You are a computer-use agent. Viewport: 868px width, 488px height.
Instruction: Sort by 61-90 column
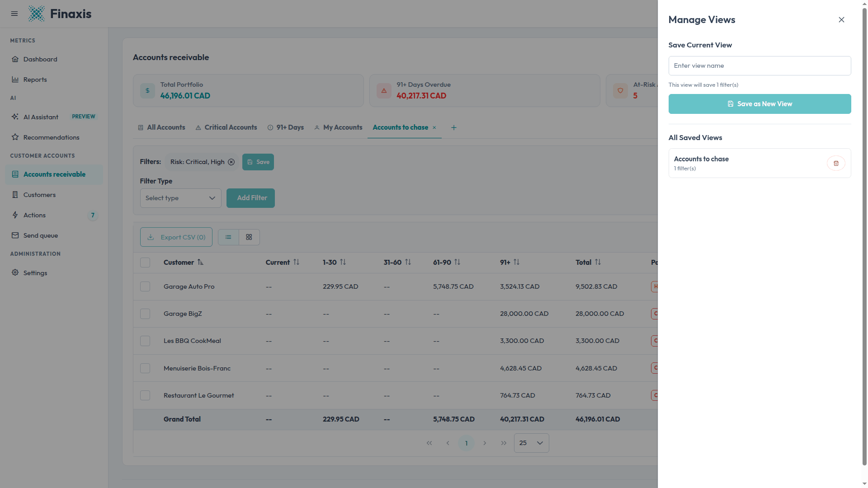click(x=457, y=262)
